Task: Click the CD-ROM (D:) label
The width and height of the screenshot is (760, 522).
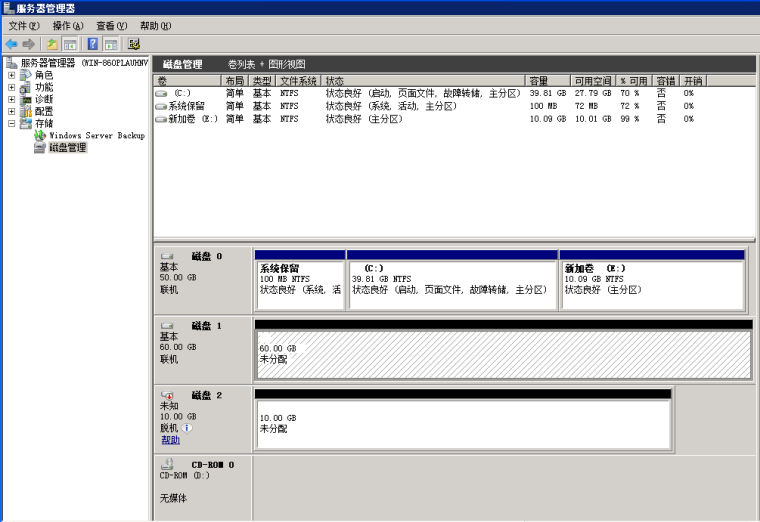Action: pyautogui.click(x=185, y=475)
